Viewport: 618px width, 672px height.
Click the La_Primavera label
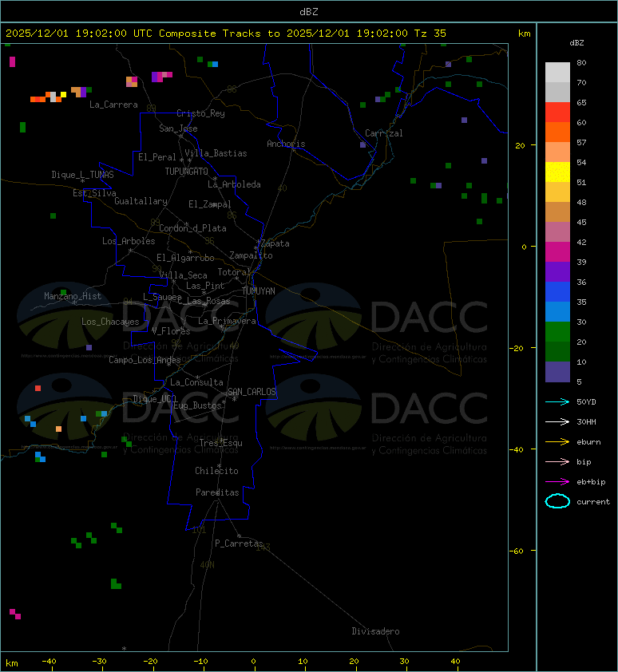227,321
